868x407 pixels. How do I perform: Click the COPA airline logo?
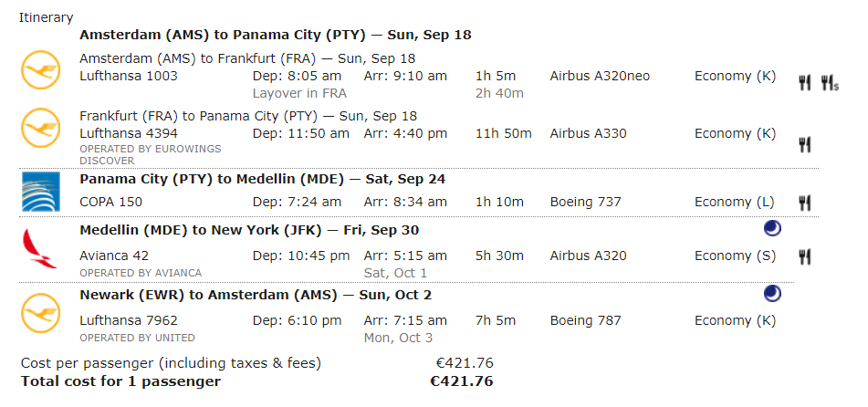pyautogui.click(x=40, y=192)
